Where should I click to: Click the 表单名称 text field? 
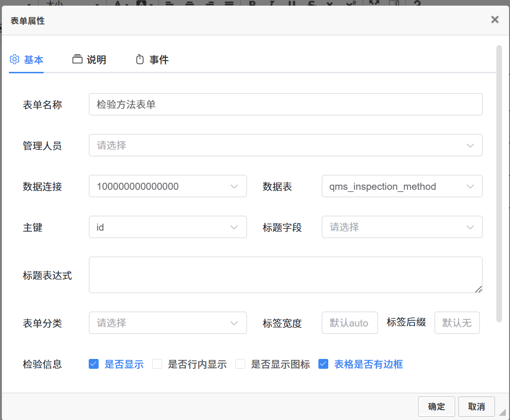(285, 104)
